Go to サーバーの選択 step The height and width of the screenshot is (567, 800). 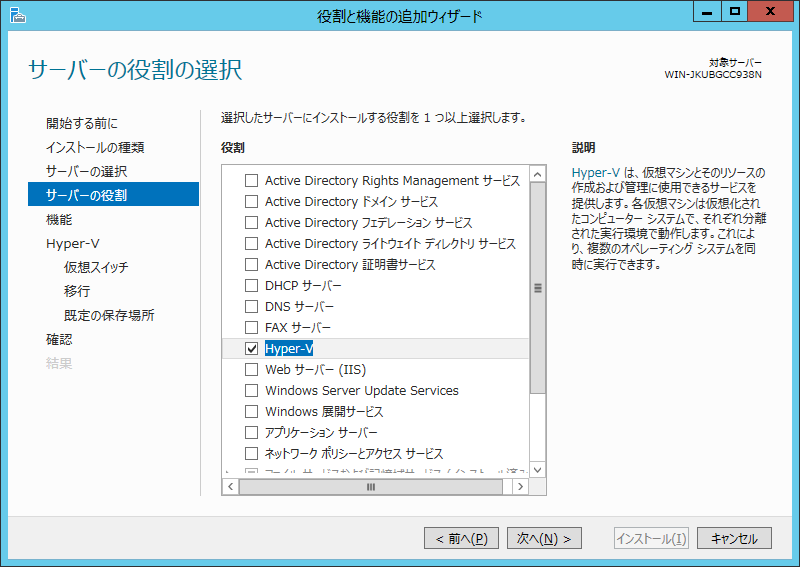tap(86, 171)
